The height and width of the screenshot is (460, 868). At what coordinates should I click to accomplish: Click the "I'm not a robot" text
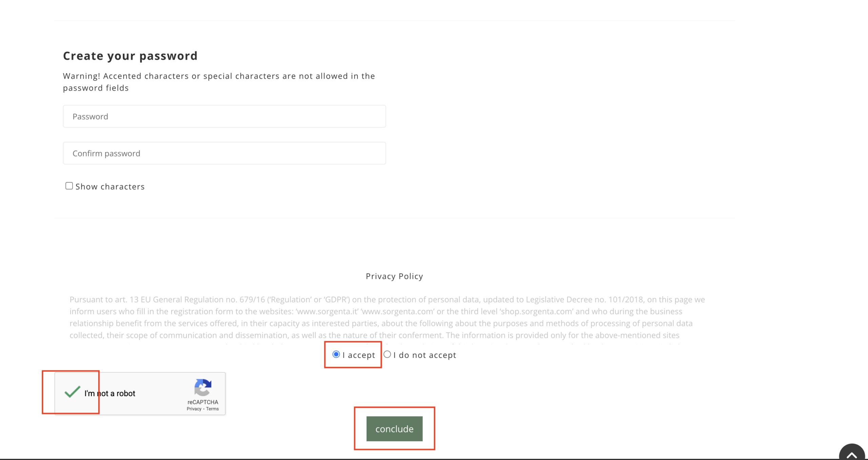[110, 394]
